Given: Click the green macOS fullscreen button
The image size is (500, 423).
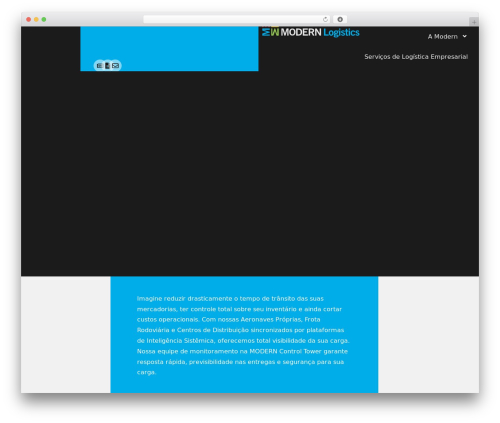Looking at the screenshot, I should tap(44, 19).
